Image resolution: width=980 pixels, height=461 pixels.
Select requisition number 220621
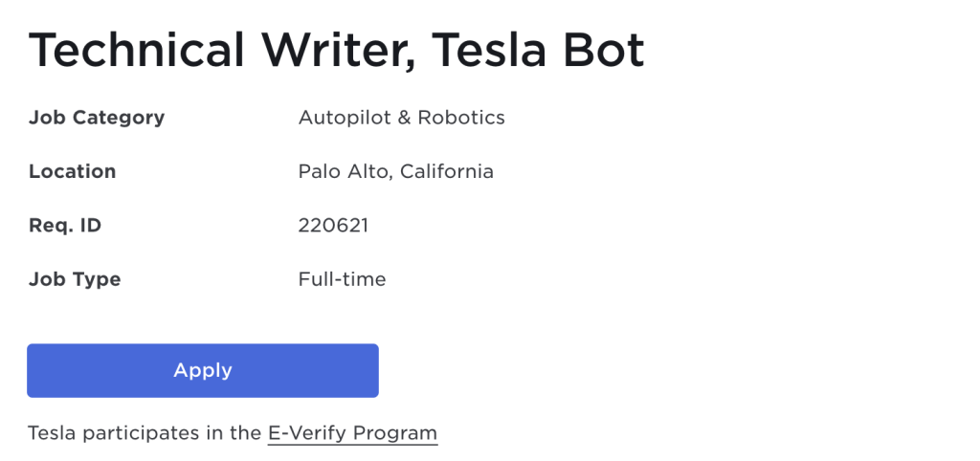pyautogui.click(x=333, y=226)
